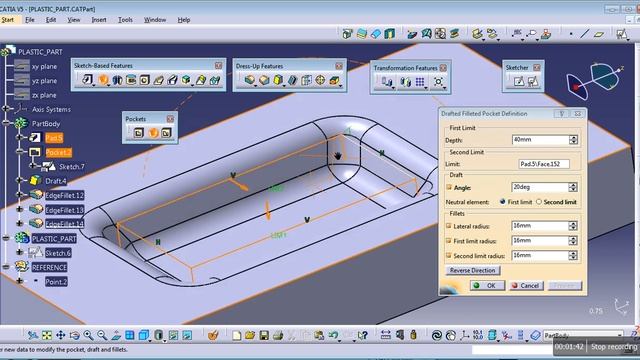Close the Pockets toolbar
This screenshot has height=360, width=640.
click(x=170, y=119)
